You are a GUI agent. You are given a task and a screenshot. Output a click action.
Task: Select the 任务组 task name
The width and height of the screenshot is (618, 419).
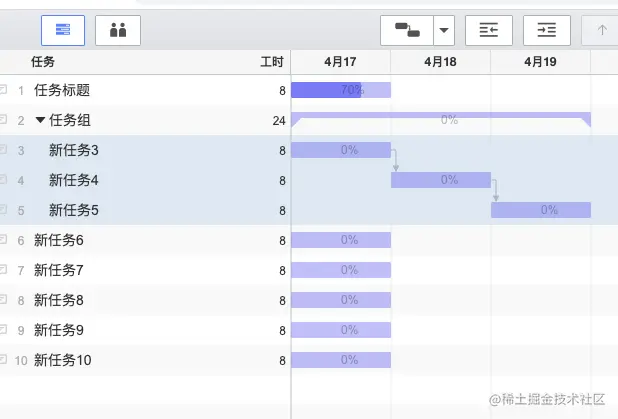pyautogui.click(x=70, y=120)
